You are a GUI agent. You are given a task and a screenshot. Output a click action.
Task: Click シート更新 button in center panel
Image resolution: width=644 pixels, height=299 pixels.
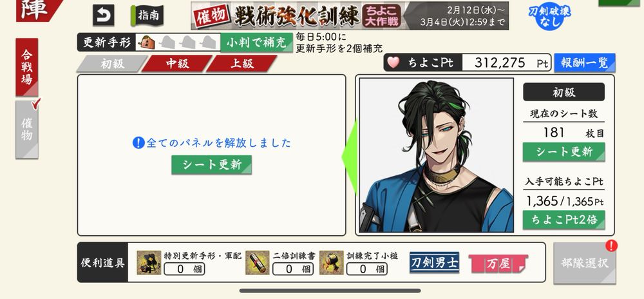211,164
